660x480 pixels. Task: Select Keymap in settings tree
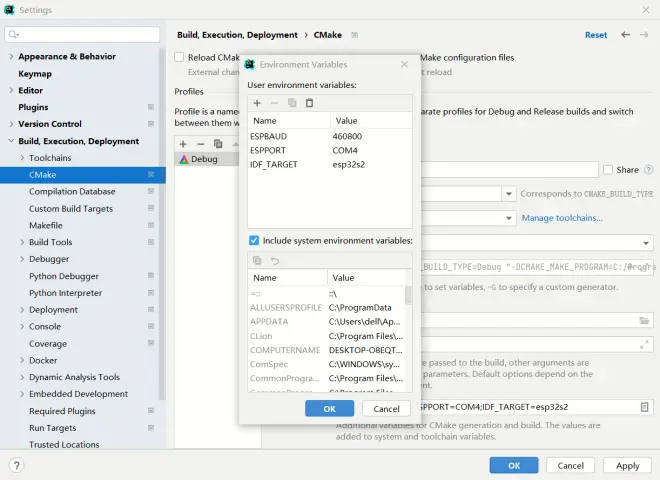[35, 74]
